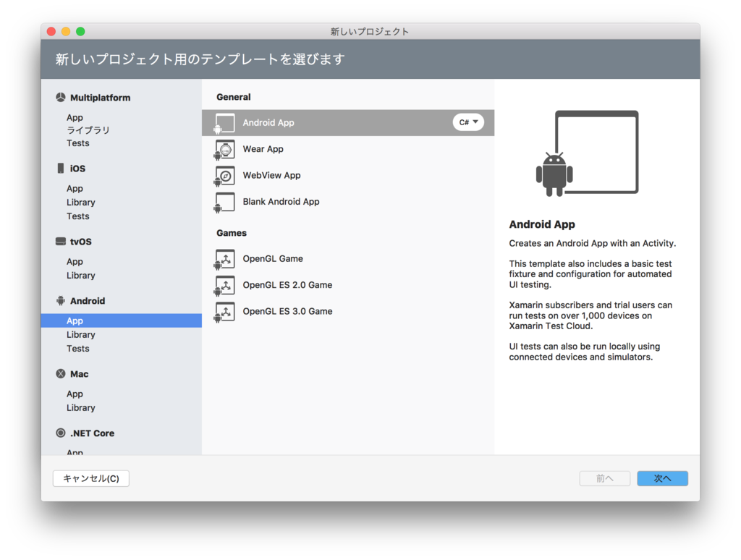Click the Android heading label

pos(88,301)
